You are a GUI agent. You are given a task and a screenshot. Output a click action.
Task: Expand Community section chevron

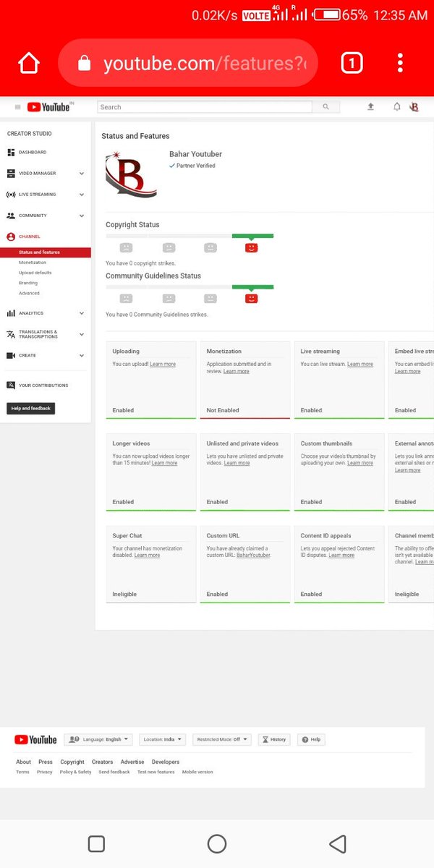coord(82,216)
